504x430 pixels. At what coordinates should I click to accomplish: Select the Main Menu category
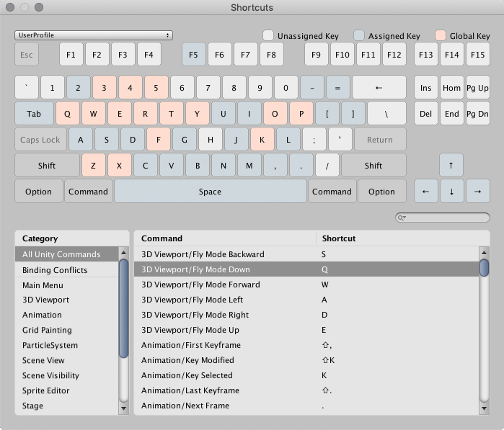click(66, 285)
